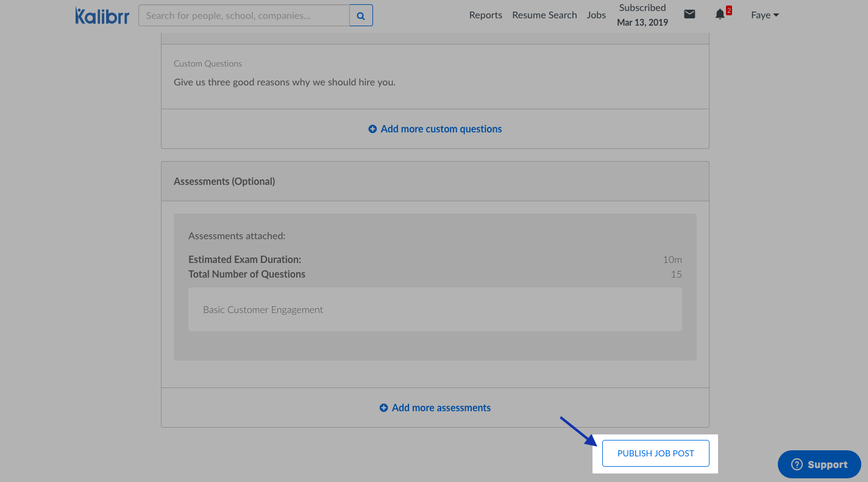Click the red notification count badge

[x=729, y=10]
